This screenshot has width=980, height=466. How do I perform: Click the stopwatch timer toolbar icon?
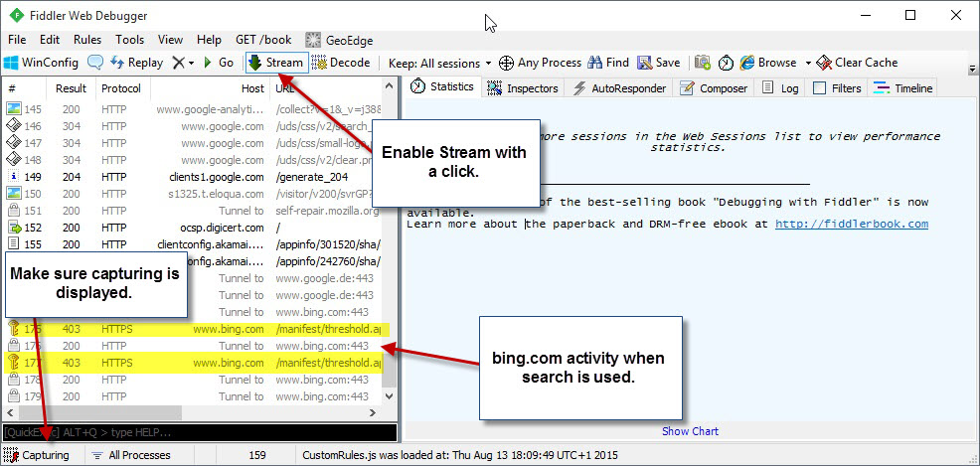coord(726,63)
